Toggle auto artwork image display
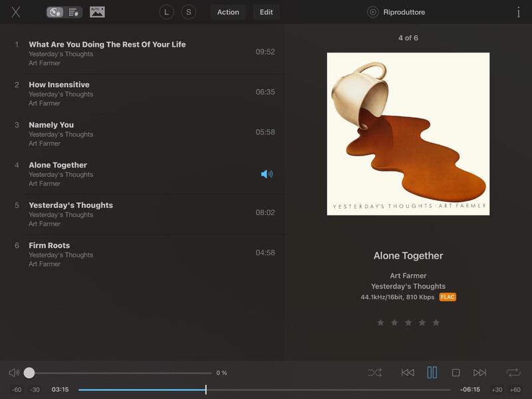 [97, 12]
